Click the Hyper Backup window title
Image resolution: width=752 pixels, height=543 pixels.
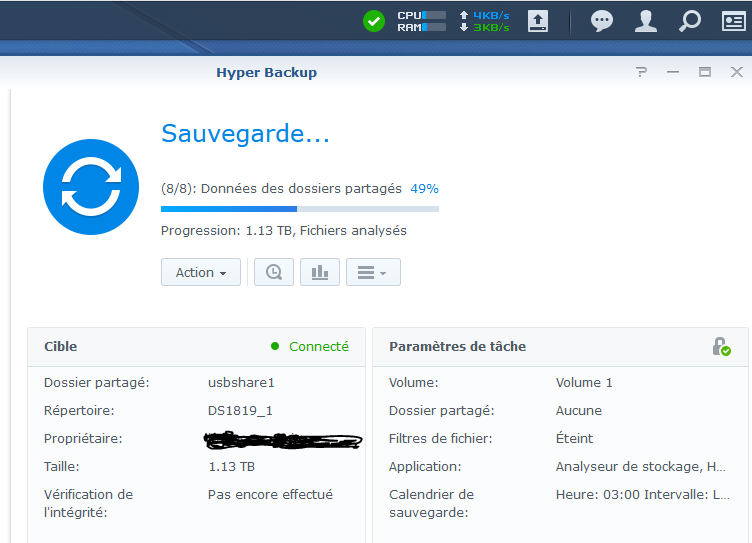[267, 72]
